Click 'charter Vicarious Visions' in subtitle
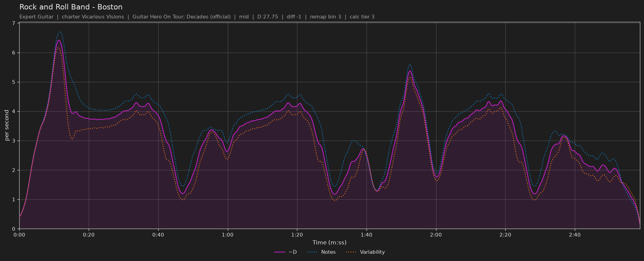This screenshot has width=644, height=261. (93, 17)
